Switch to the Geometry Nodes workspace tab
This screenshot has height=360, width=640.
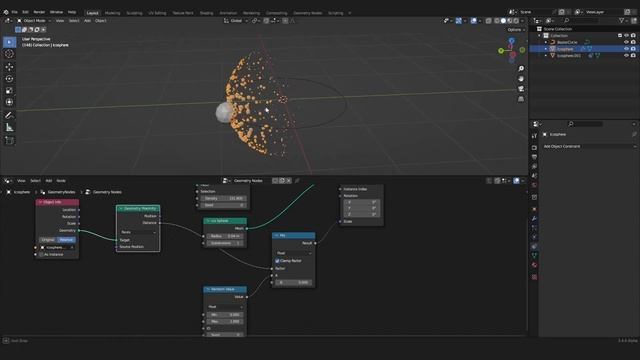click(x=307, y=13)
